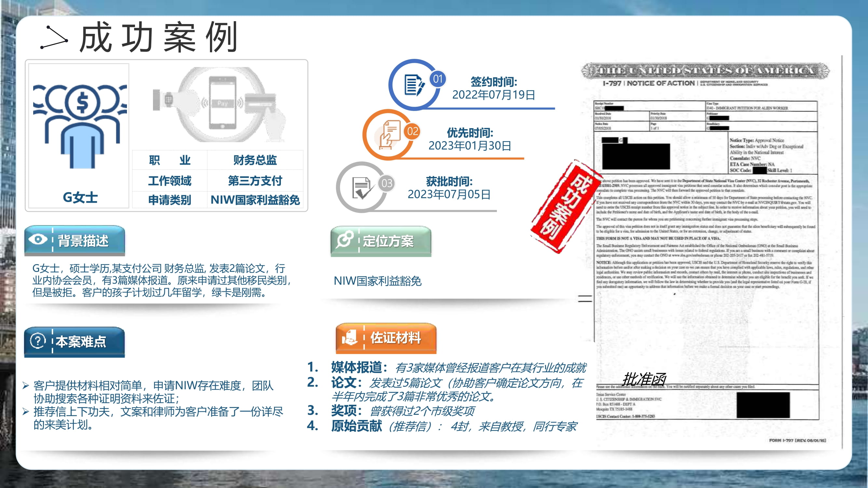Click evidence item 2 论文
The image size is (868, 488).
[x=446, y=389]
